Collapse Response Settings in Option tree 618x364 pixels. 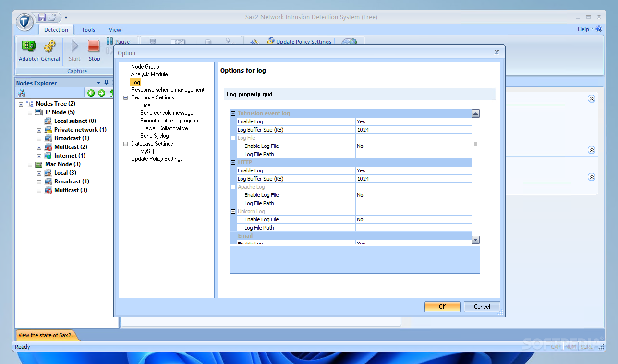pos(126,97)
